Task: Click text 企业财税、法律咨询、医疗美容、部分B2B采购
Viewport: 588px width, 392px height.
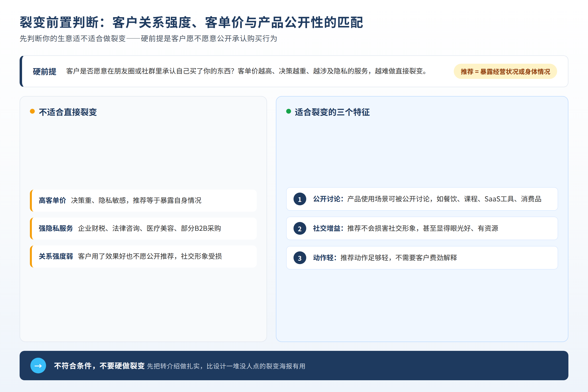Action: click(x=149, y=229)
